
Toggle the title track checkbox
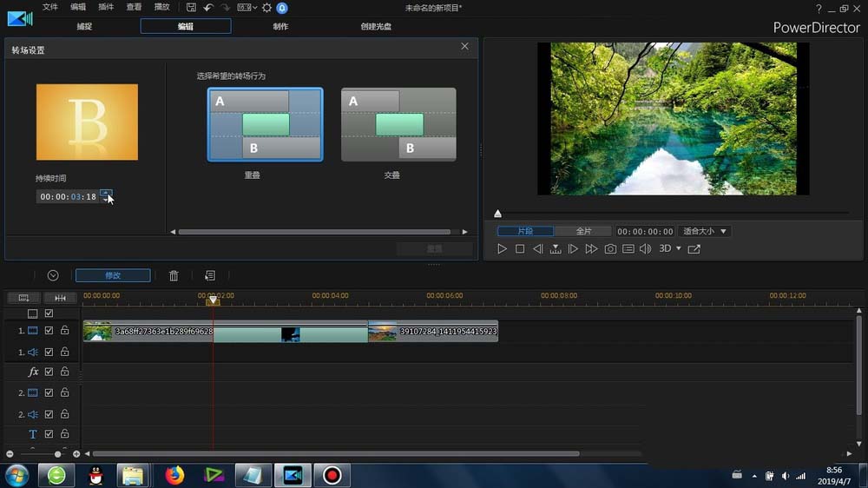click(x=49, y=433)
